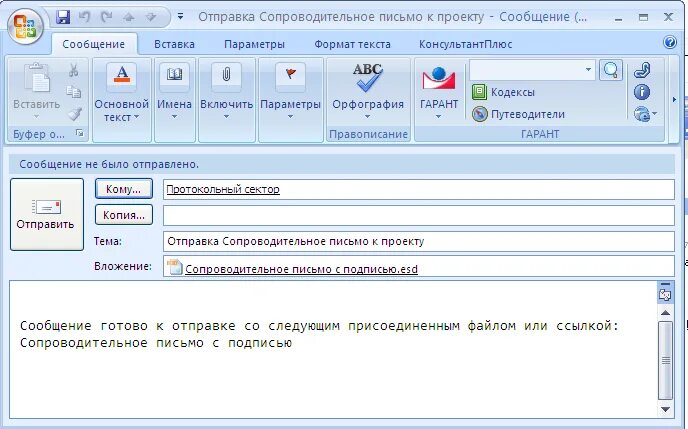
Task: Click the Cut scissors icon
Action: (x=74, y=70)
